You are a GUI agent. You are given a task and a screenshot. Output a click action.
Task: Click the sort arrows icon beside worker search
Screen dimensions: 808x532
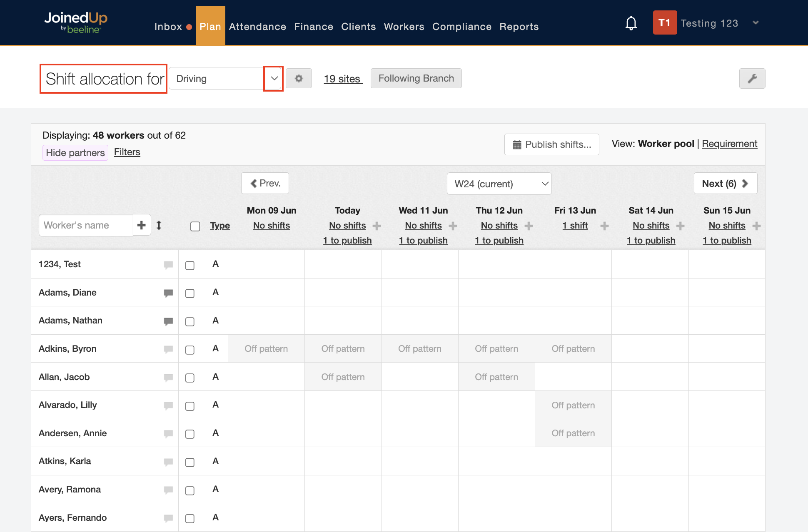click(159, 225)
